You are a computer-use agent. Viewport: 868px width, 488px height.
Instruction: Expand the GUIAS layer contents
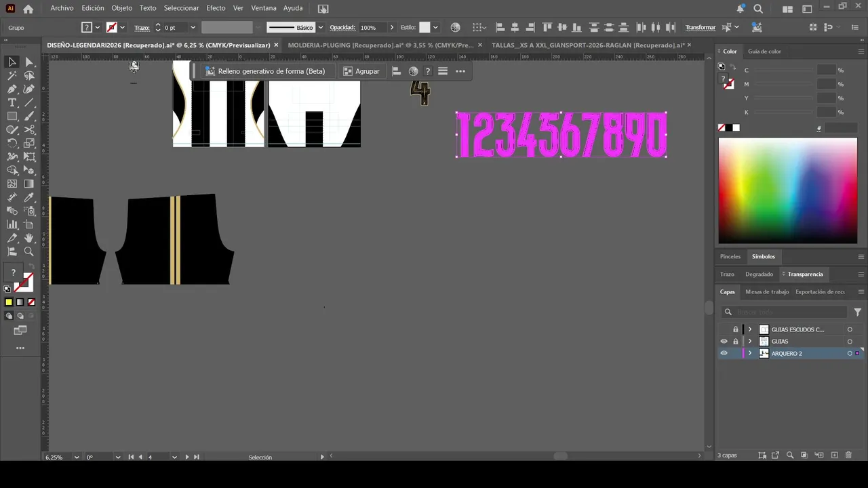click(749, 342)
